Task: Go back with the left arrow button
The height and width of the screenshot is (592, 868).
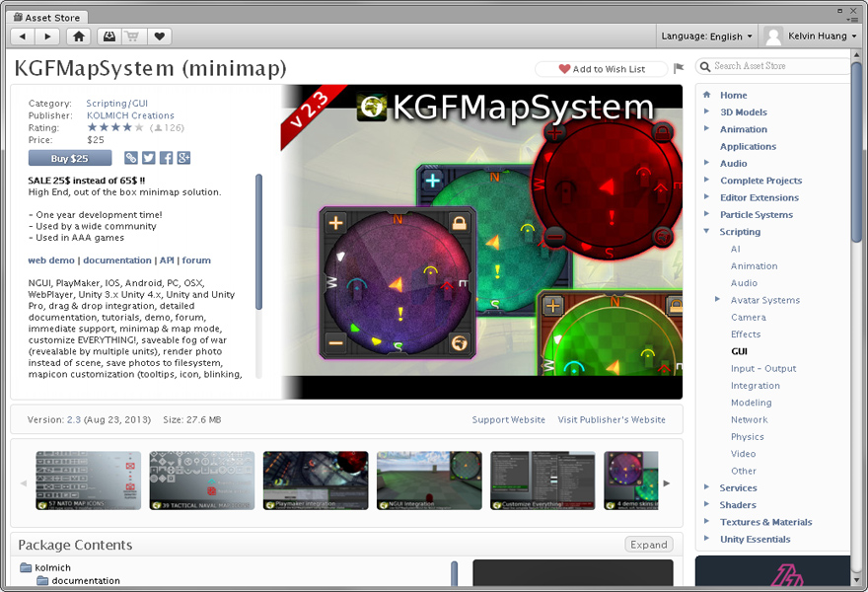Action: coord(23,37)
